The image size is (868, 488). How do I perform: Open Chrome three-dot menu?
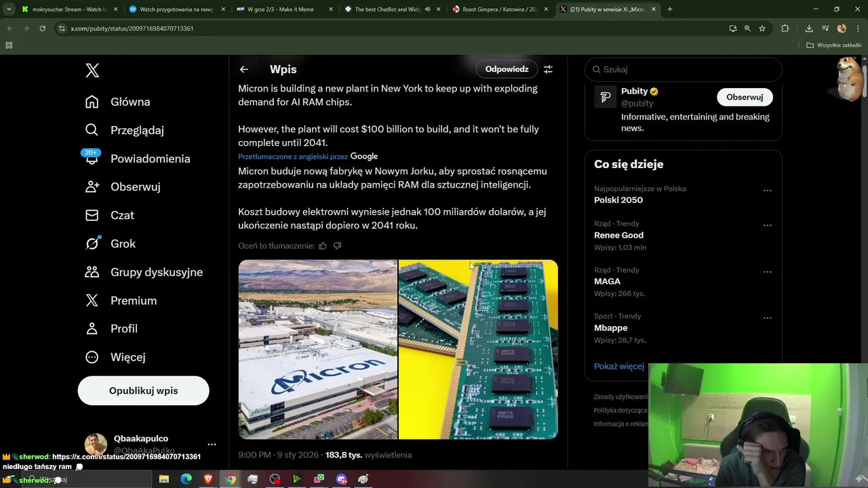(857, 28)
